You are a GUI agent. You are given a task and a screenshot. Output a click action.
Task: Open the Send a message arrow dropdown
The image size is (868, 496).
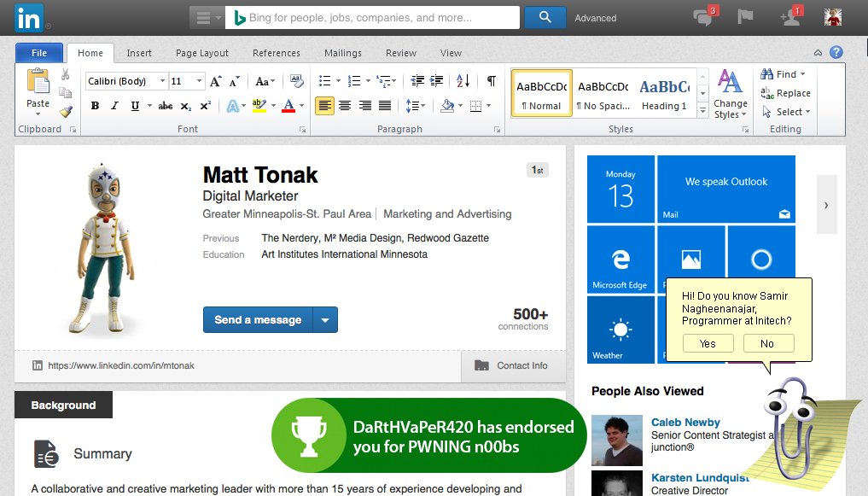pos(325,320)
